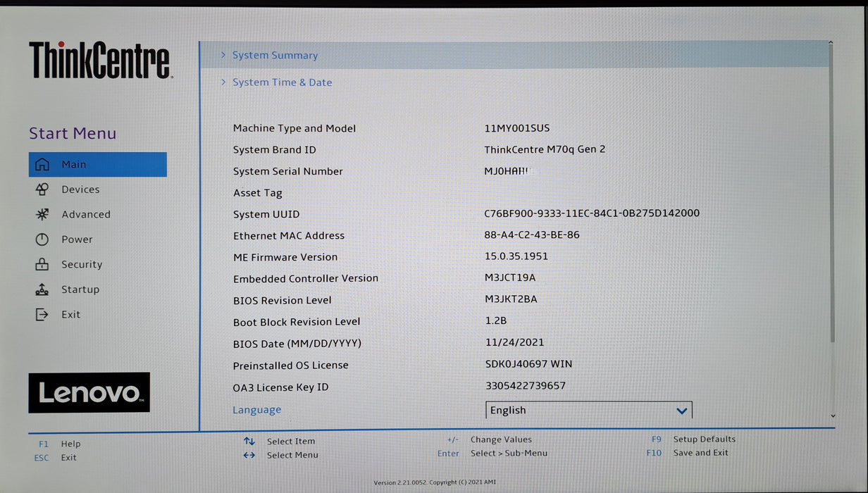Image resolution: width=868 pixels, height=493 pixels.
Task: Click the F1 Help shortcut
Action: 60,444
